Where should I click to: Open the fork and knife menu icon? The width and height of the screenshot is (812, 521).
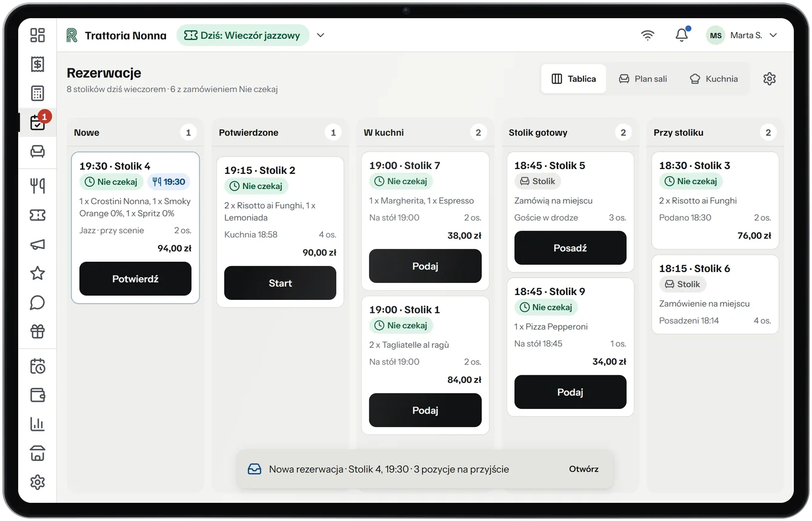click(38, 186)
